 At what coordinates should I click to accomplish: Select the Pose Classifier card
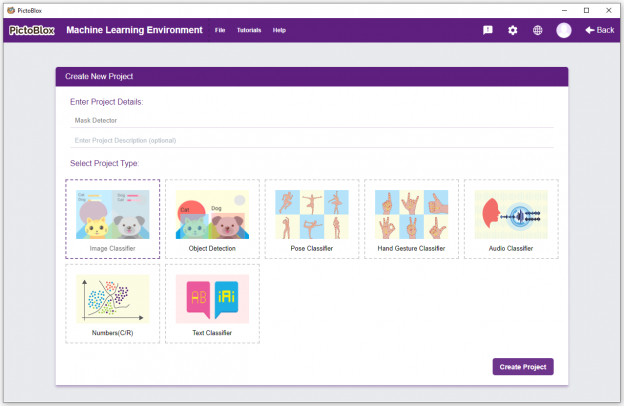coord(312,219)
